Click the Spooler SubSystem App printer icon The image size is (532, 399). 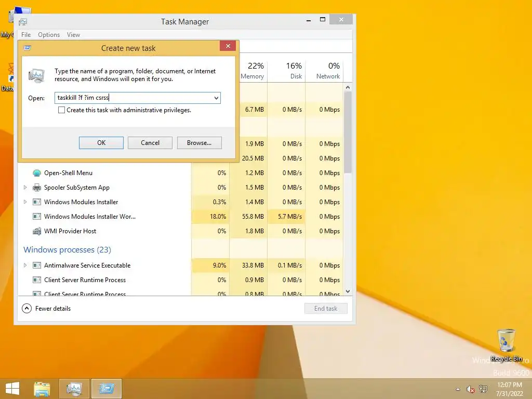tap(37, 188)
